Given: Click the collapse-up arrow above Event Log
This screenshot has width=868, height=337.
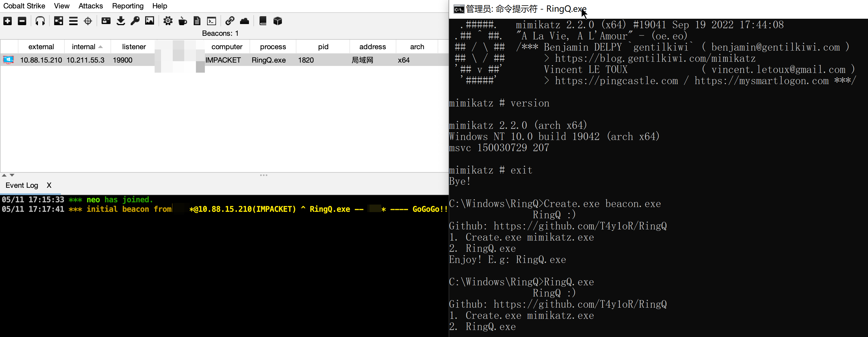Looking at the screenshot, I should click(x=4, y=175).
